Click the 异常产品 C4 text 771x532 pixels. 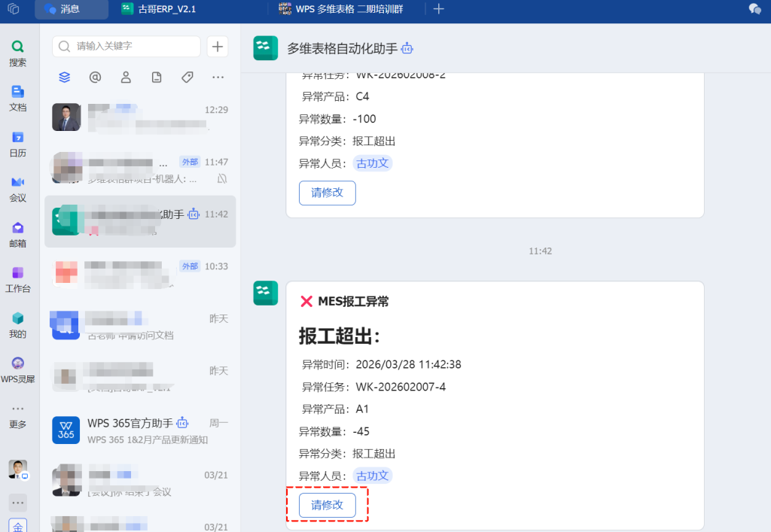(335, 96)
